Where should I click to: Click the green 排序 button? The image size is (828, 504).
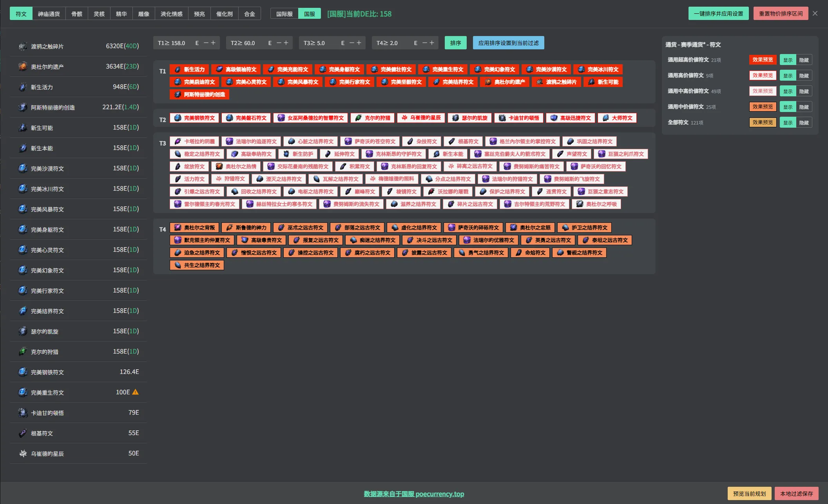455,43
